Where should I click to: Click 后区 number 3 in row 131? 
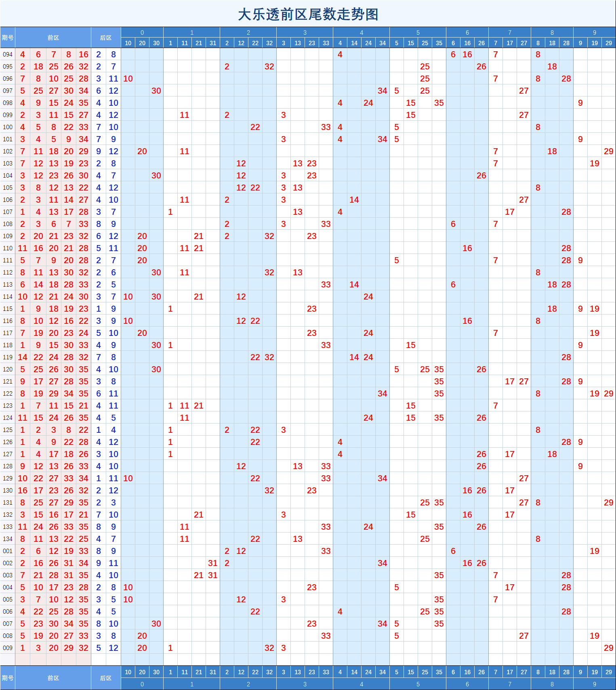(114, 503)
